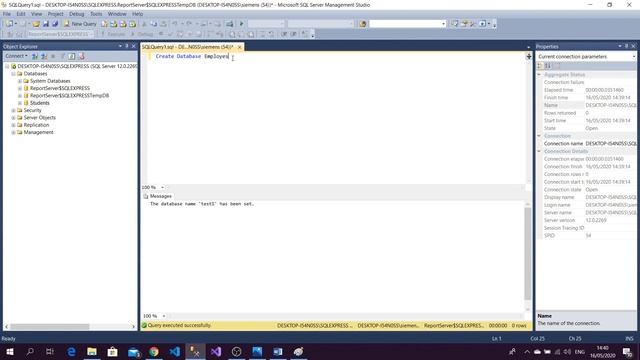Click the Find combo box in toolbar

coord(407,24)
